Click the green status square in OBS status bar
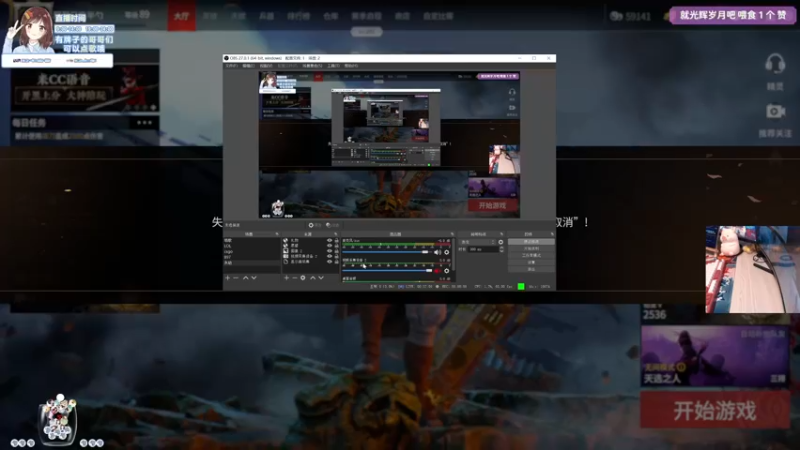The image size is (800, 450). click(521, 287)
